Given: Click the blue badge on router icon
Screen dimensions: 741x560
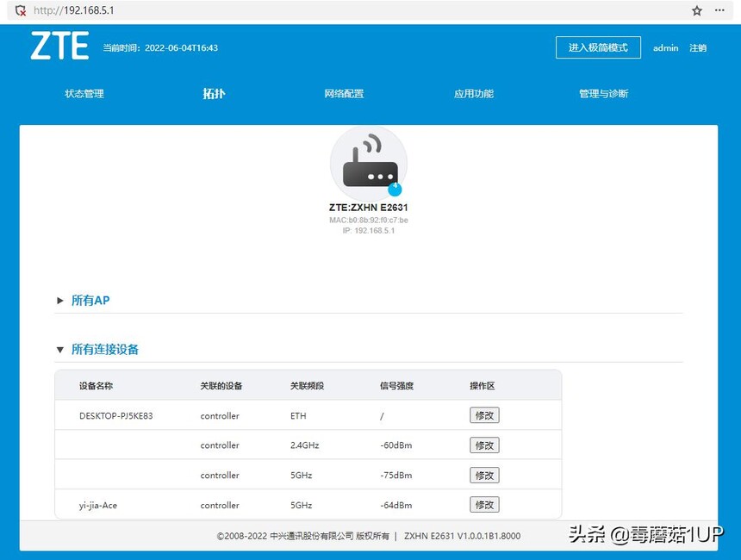Looking at the screenshot, I should (395, 189).
